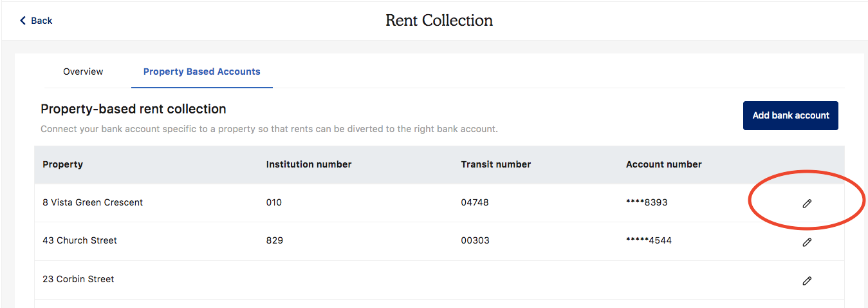
Task: Click pencil icon for 43 Church Street
Action: click(807, 242)
